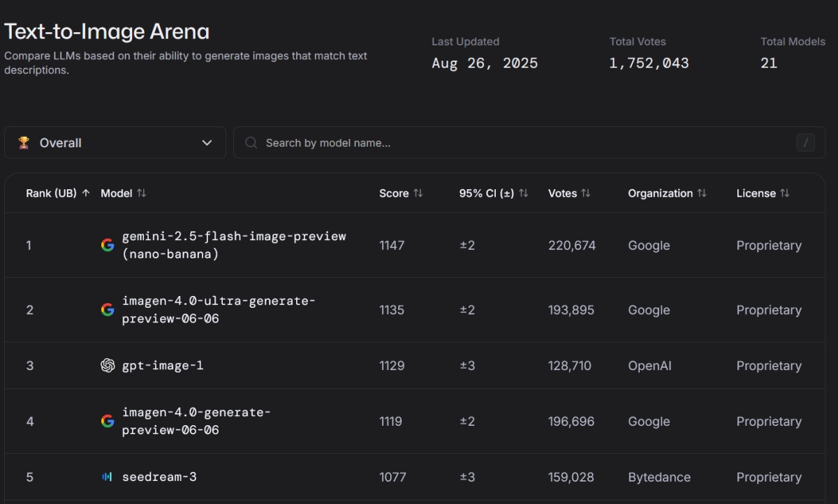This screenshot has width=838, height=504.
Task: Sort by the Score column header
Action: coord(401,193)
